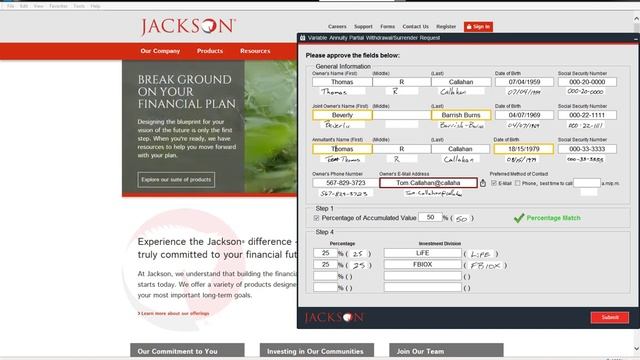Click joint owner's last name Barrish Burns field
Image resolution: width=640 pixels, height=360 pixels.
(461, 115)
